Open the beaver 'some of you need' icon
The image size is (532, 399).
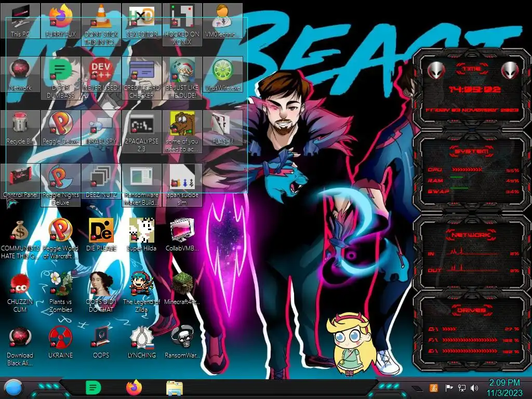point(182,132)
